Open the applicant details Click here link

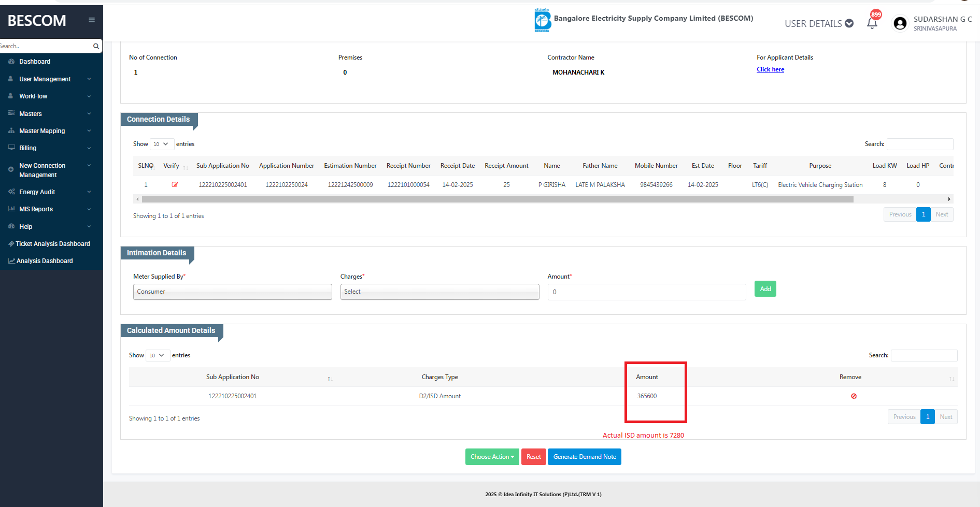pyautogui.click(x=770, y=69)
